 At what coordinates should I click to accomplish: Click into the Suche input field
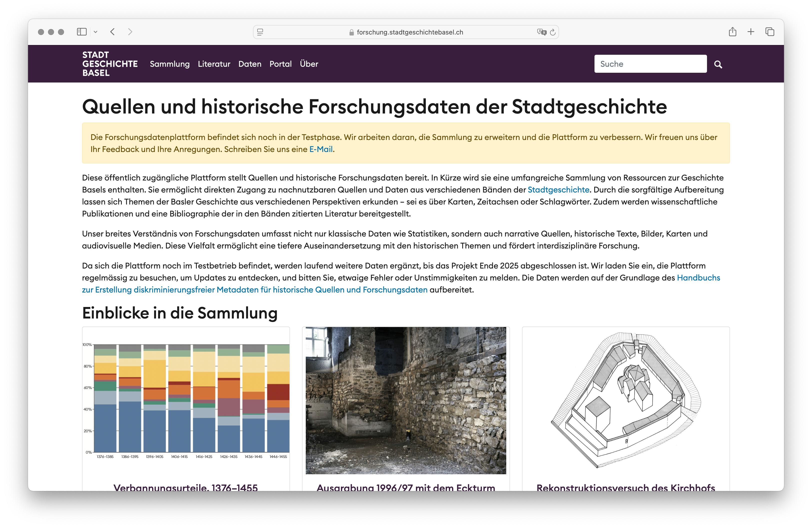650,64
